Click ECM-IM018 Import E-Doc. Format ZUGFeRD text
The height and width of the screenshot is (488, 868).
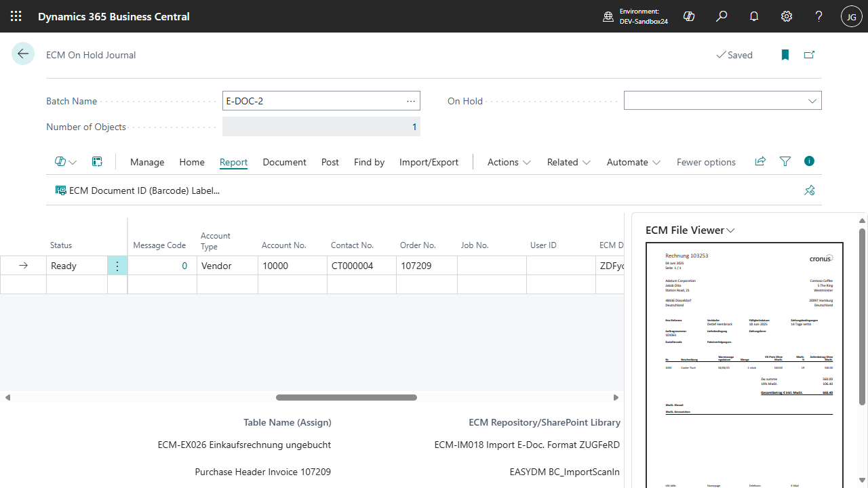528,445
